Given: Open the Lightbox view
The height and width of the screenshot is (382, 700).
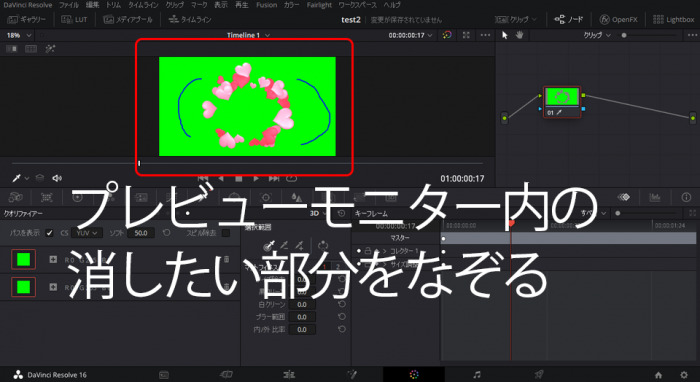Looking at the screenshot, I should (673, 20).
